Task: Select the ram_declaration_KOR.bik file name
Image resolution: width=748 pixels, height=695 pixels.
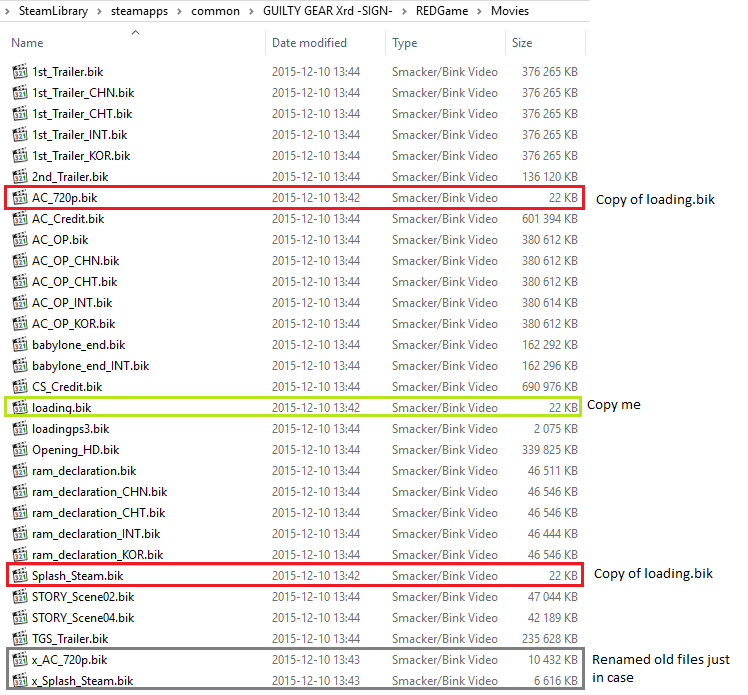Action: 98,555
